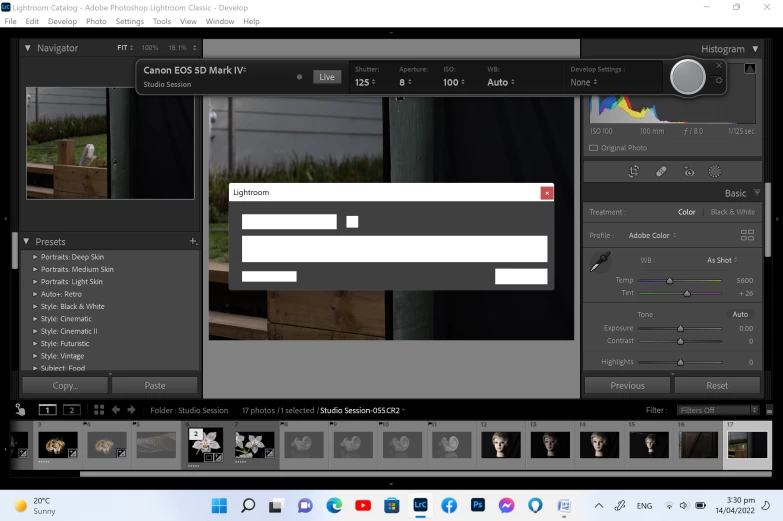Switch to grid view in filmstrip bar
Viewport: 783px width, 521px height.
pyautogui.click(x=99, y=410)
